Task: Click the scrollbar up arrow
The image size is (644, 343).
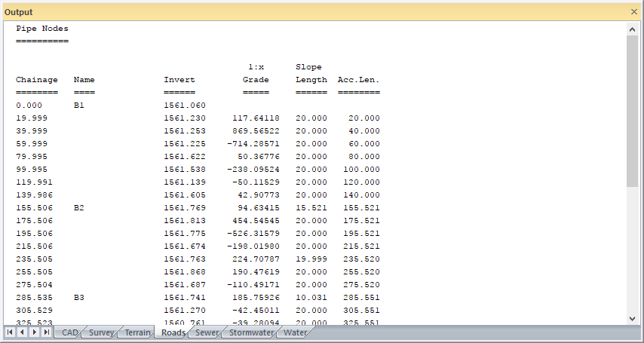Action: 633,29
